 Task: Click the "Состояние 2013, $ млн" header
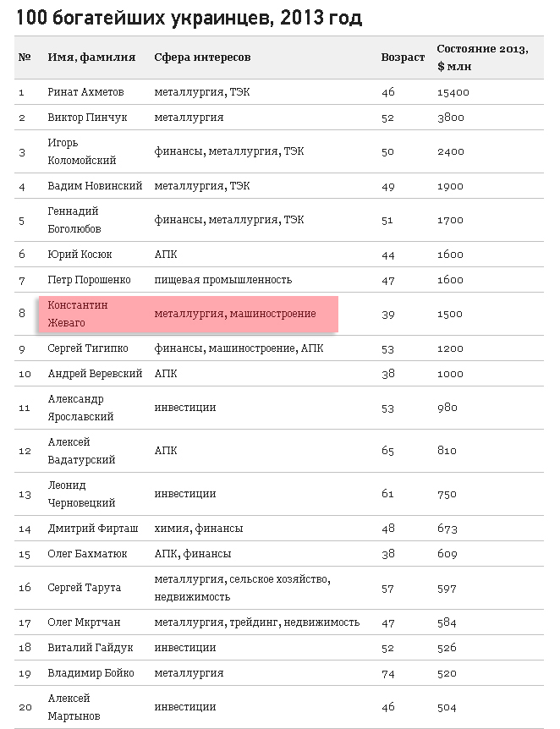482,58
